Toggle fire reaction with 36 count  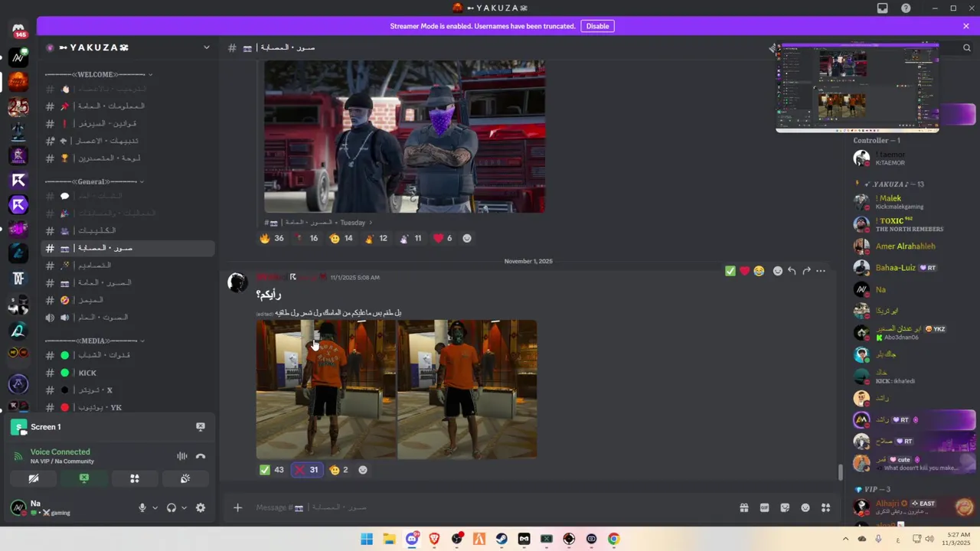pyautogui.click(x=272, y=238)
